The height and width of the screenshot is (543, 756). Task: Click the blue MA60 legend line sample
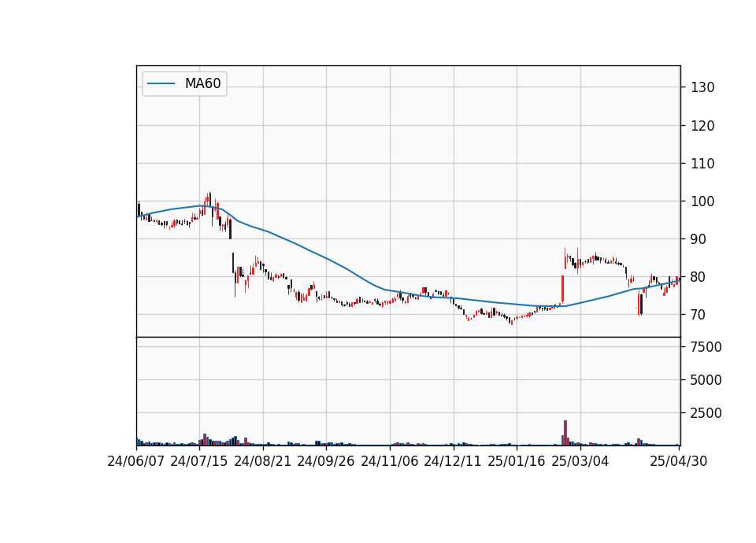[161, 83]
